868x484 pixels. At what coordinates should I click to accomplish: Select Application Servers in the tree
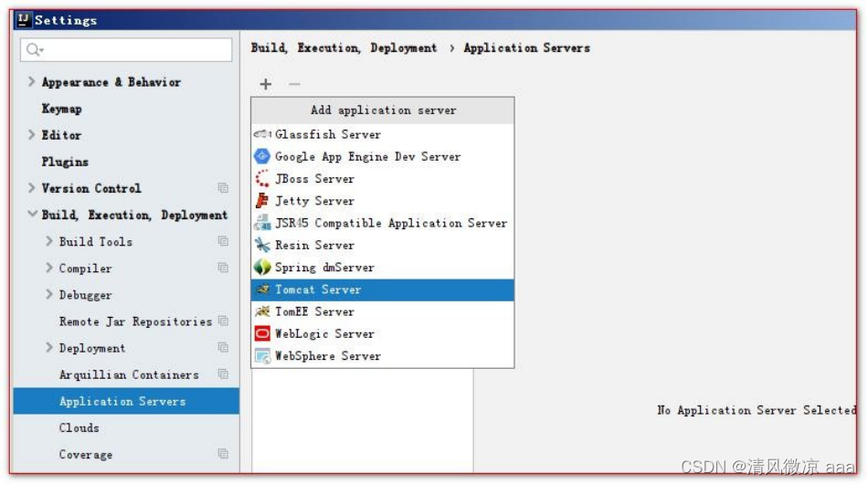pyautogui.click(x=126, y=401)
